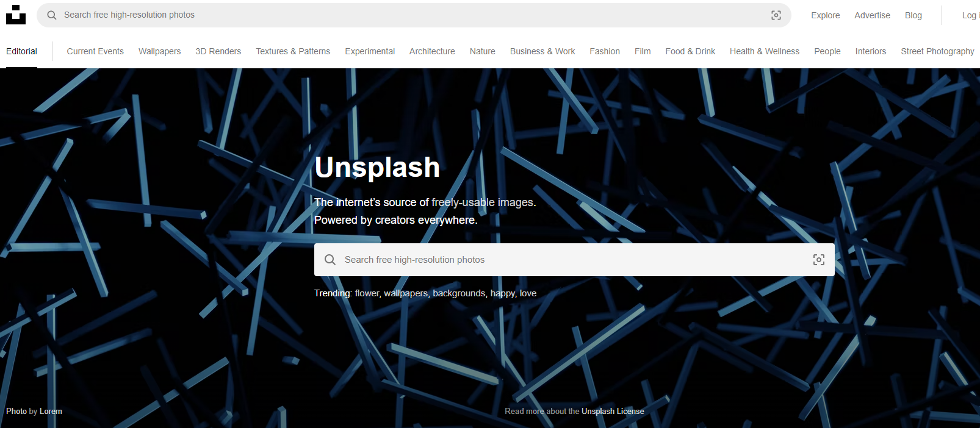
Task: Click the Unsplash hero heading
Action: tap(377, 168)
